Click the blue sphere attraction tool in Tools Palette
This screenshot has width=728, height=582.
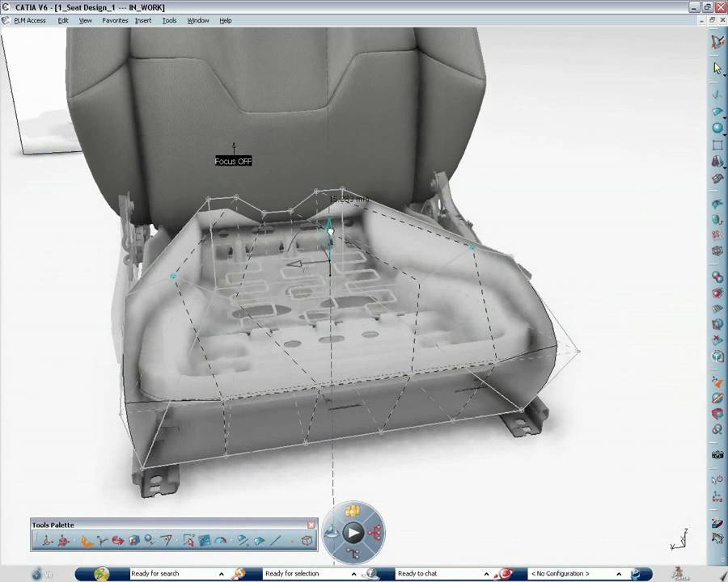150,540
